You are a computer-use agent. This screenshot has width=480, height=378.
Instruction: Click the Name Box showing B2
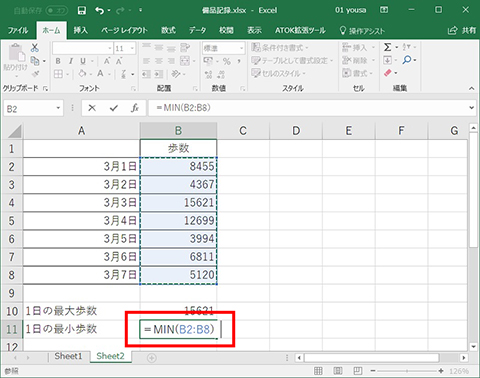(33, 108)
